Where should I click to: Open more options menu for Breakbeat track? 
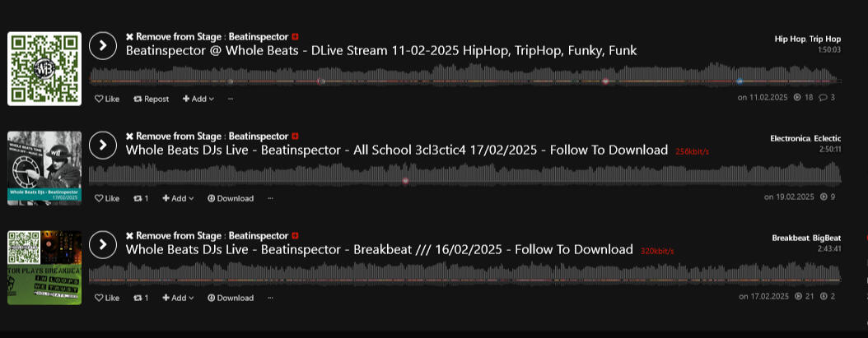[x=270, y=298]
